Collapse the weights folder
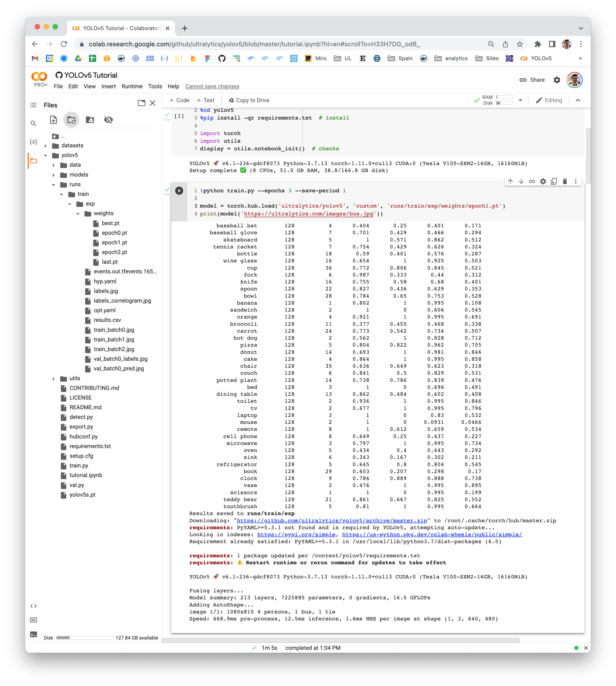 [x=78, y=214]
